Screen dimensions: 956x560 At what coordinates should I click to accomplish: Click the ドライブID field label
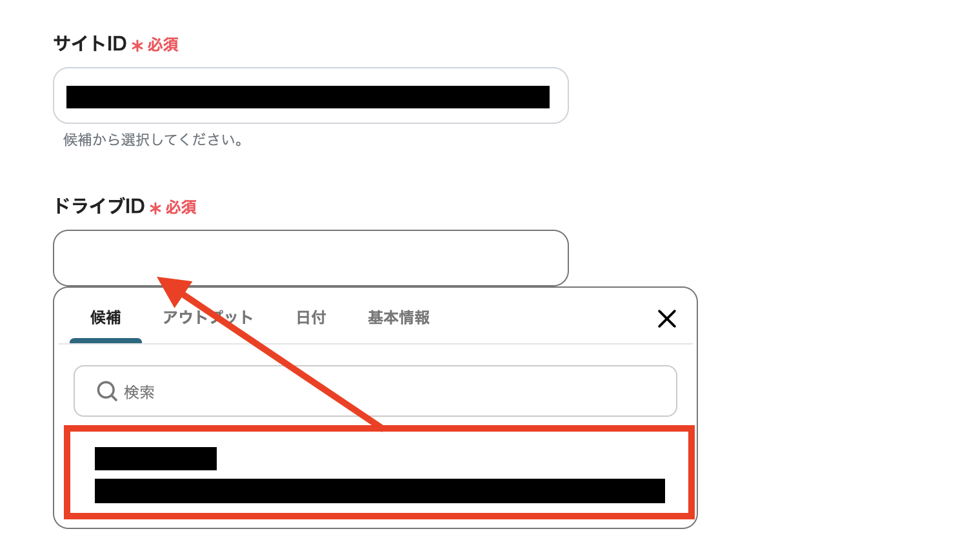pos(99,206)
